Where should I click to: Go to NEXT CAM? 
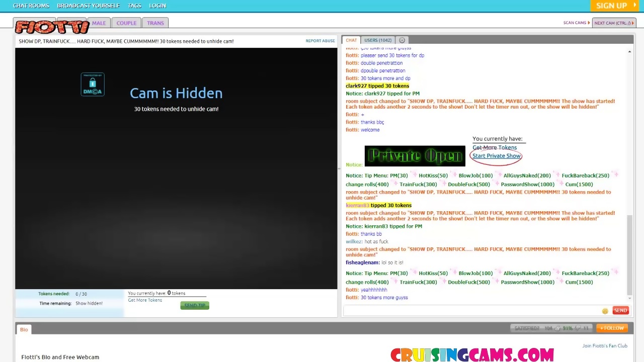point(614,23)
